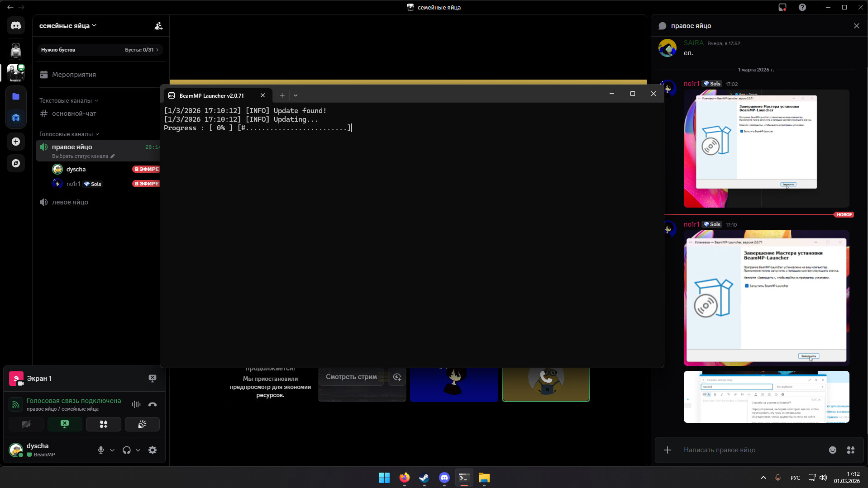Click the Нужно бустов boost progress bar
868x488 pixels.
tap(100, 50)
